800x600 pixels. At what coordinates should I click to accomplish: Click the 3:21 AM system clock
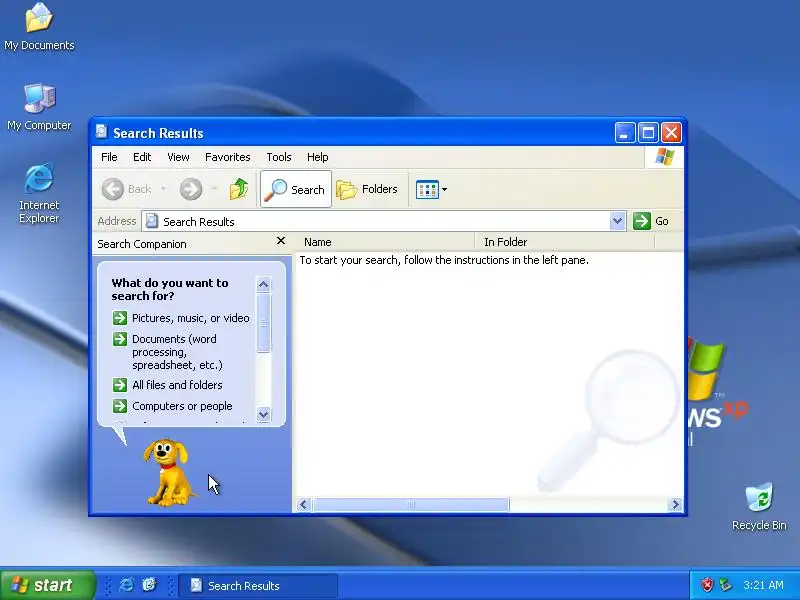tap(763, 585)
